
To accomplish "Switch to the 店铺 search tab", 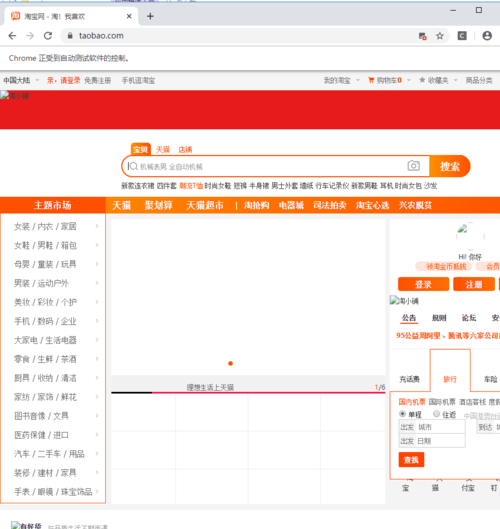I will coord(185,149).
